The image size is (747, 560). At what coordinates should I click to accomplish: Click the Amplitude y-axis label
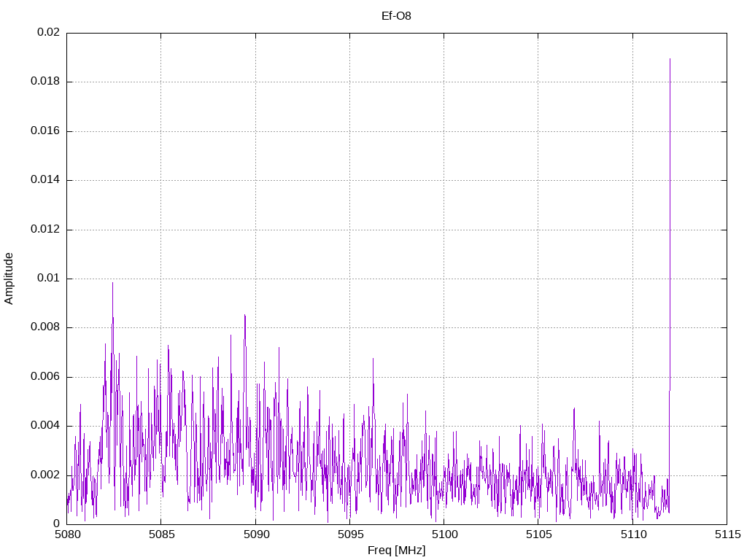pos(9,278)
